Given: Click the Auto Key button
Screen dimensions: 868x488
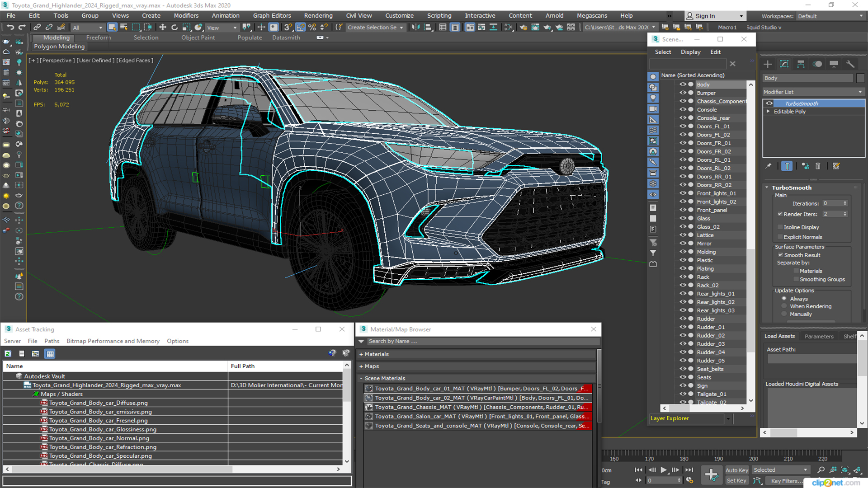Looking at the screenshot, I should [737, 470].
